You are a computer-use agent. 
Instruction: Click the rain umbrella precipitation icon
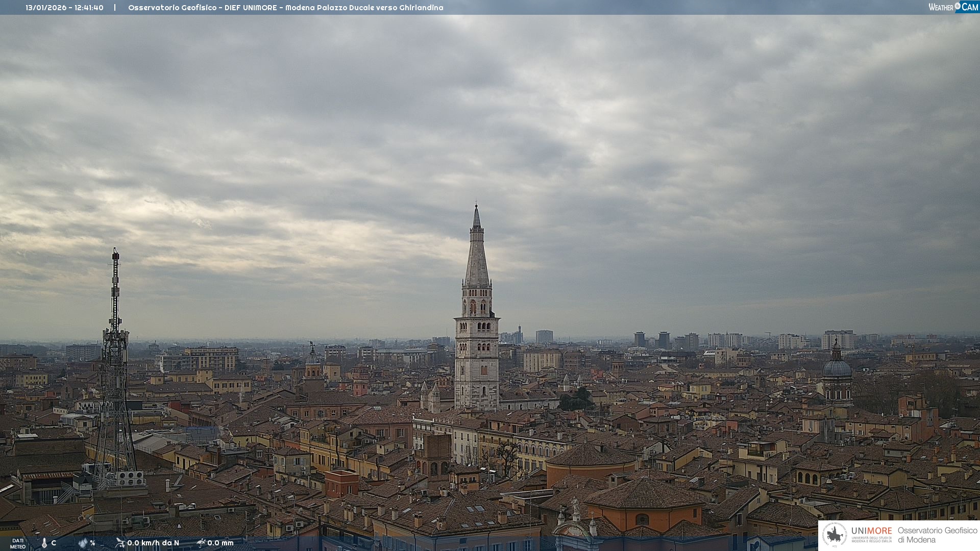(201, 543)
